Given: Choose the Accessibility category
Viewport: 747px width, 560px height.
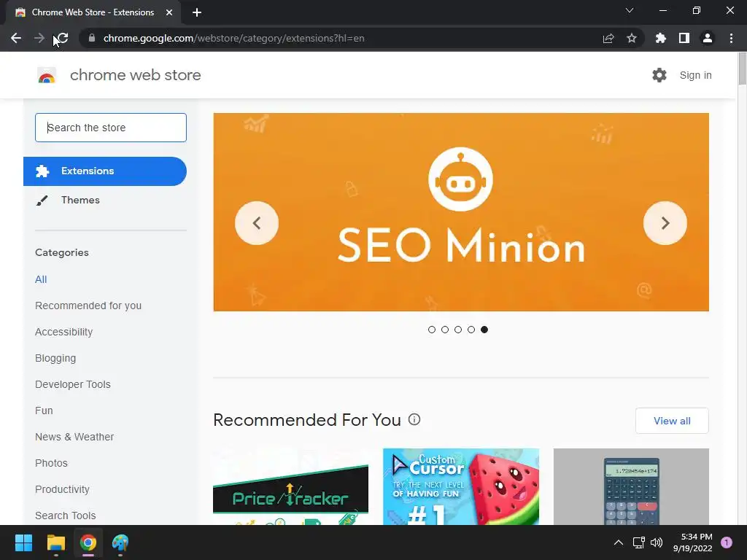Looking at the screenshot, I should tap(64, 332).
